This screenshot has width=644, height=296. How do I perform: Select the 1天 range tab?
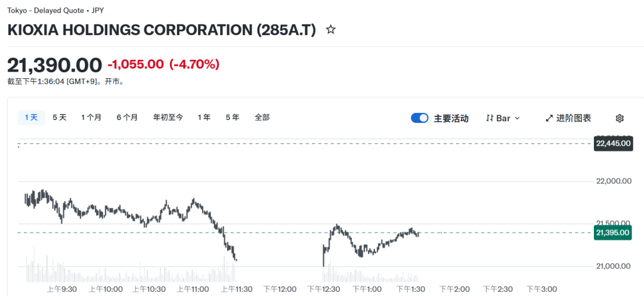(x=31, y=118)
